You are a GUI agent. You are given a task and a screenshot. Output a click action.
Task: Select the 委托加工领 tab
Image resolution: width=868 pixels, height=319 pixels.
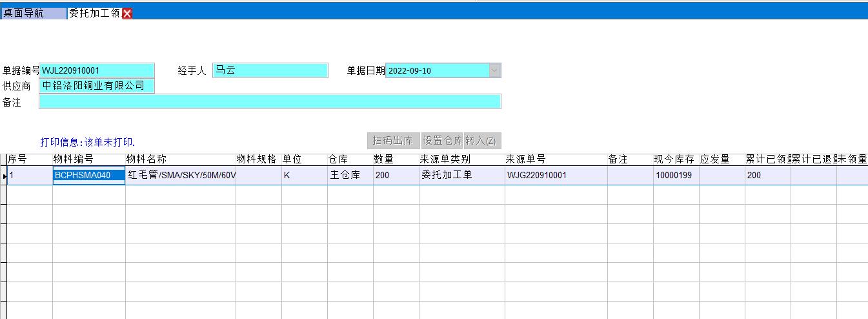click(x=94, y=14)
